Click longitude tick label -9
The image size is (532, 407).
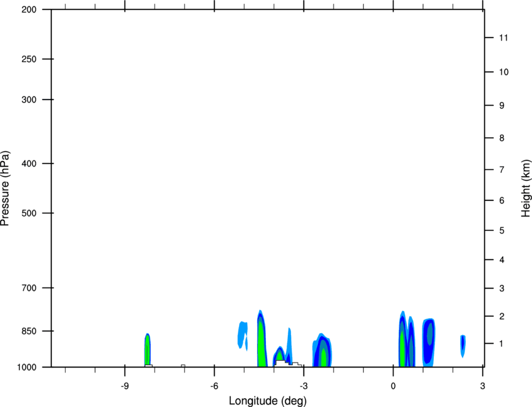[125, 386]
